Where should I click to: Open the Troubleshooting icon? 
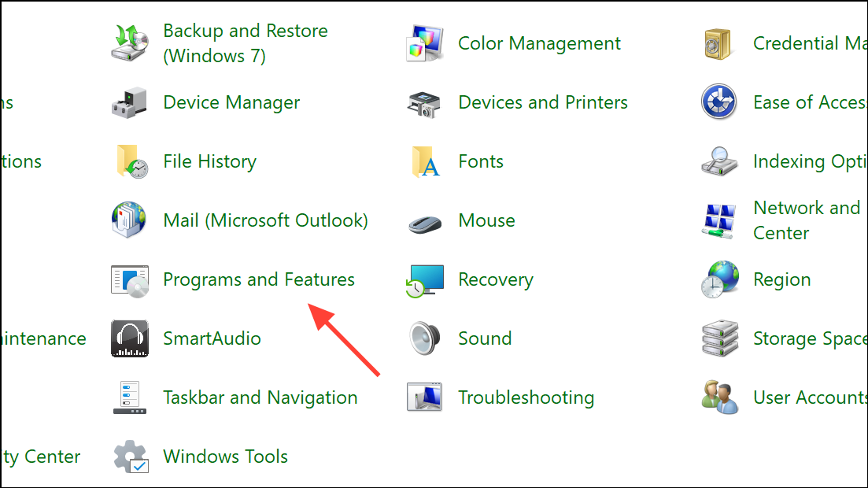(425, 398)
